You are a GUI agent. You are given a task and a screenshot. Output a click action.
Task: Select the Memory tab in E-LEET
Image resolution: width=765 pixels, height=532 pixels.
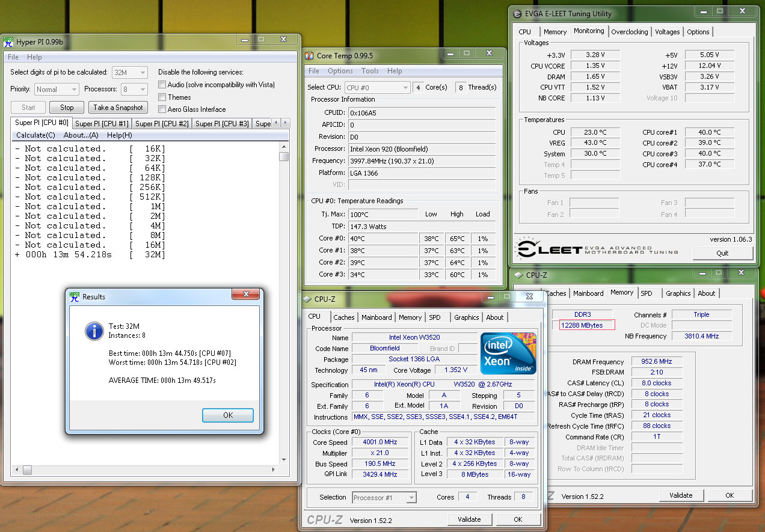coord(555,32)
